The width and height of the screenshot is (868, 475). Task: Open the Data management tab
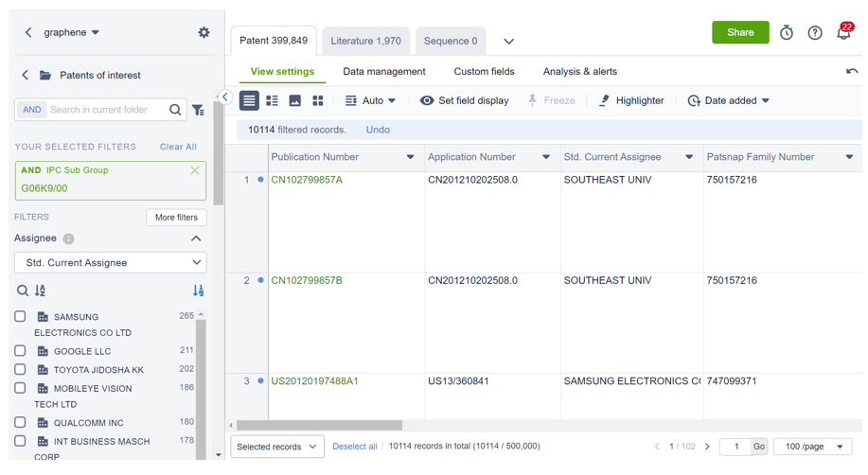point(383,72)
